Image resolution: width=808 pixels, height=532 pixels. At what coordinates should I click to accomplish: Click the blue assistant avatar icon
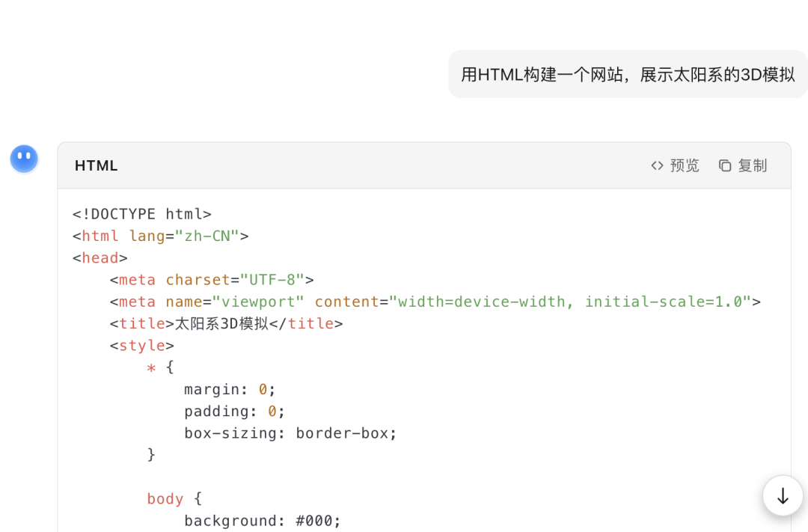[x=24, y=159]
